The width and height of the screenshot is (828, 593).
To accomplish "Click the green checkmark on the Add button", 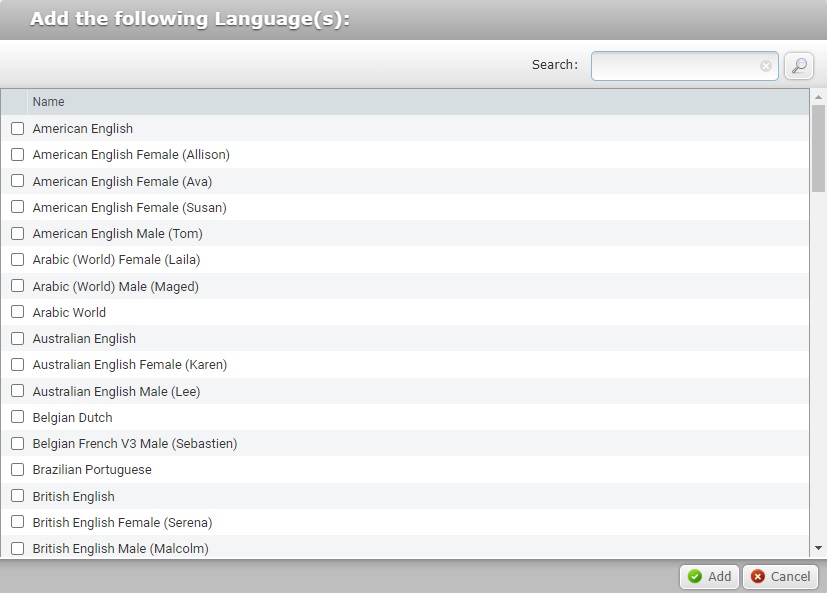I will [694, 576].
